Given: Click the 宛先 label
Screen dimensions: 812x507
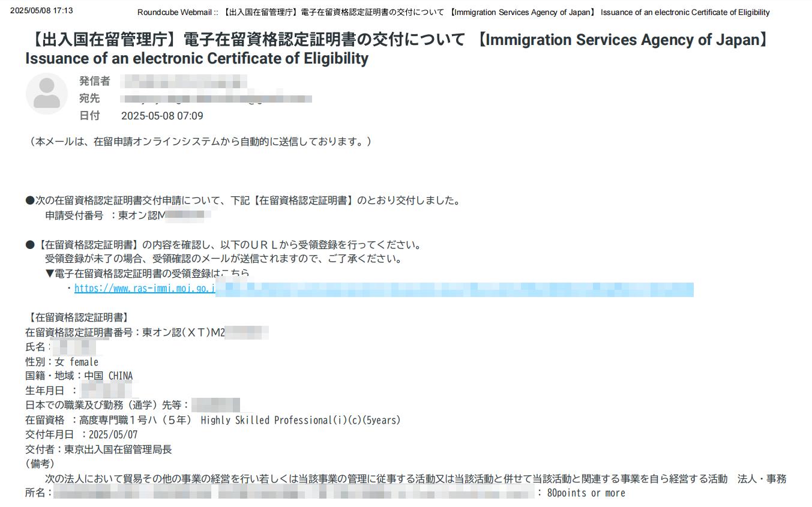Looking at the screenshot, I should coord(89,98).
